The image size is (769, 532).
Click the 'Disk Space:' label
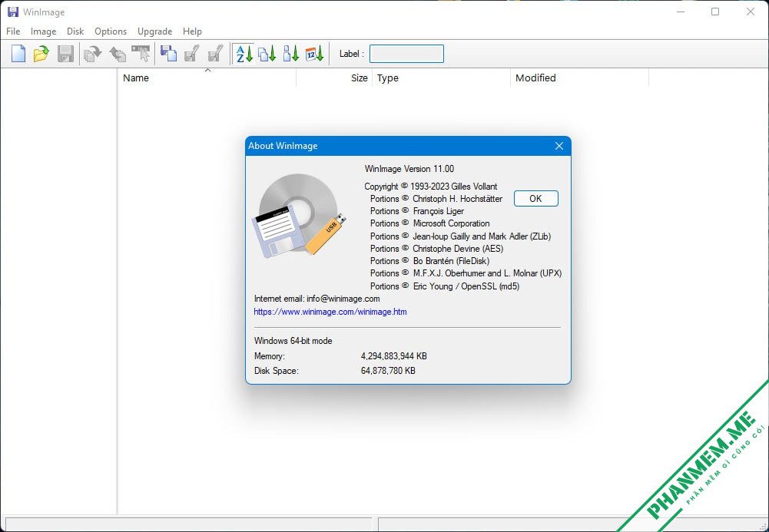coord(276,371)
